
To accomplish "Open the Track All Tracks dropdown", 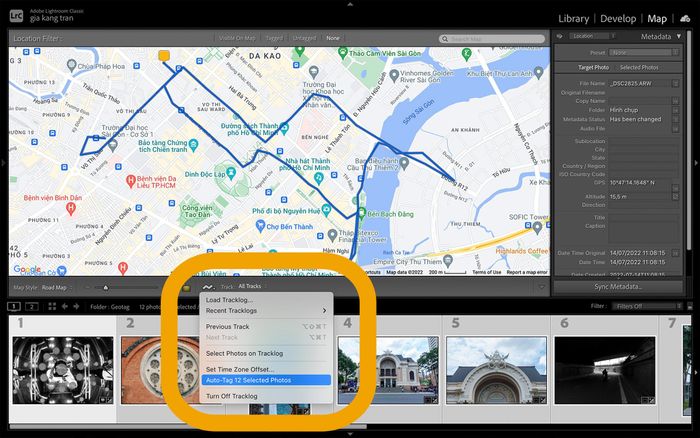I will 250,286.
